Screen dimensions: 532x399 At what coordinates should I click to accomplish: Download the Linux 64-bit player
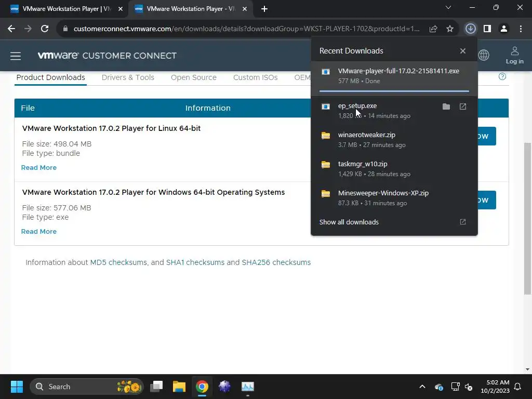tap(487, 136)
